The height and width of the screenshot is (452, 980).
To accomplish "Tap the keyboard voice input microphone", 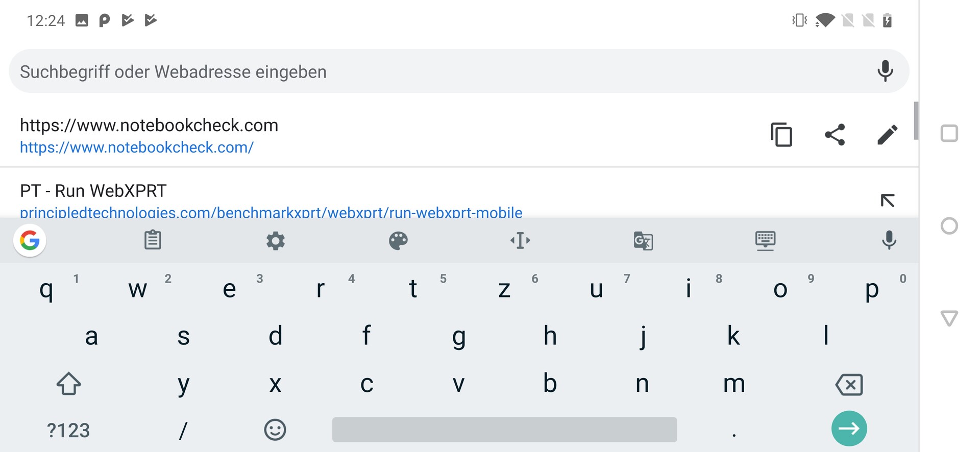I will [889, 240].
